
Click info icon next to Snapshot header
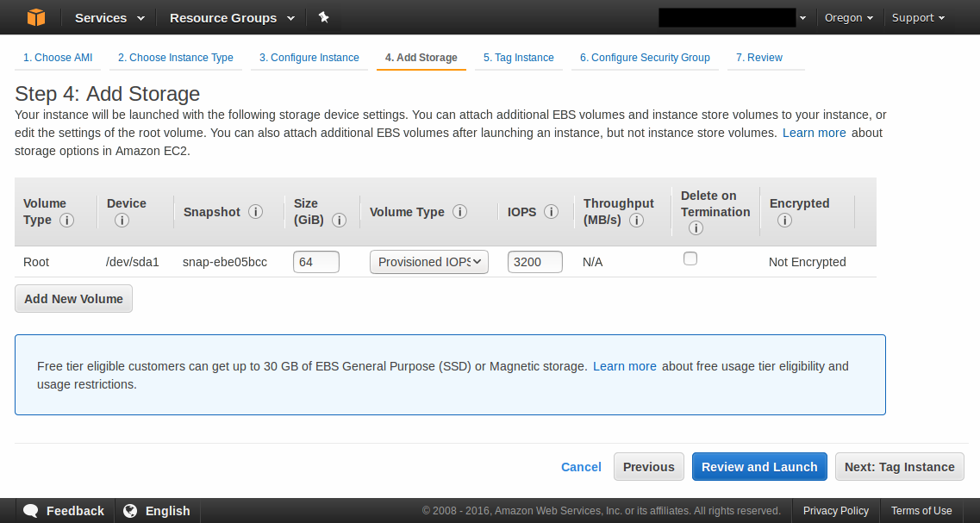coord(255,212)
